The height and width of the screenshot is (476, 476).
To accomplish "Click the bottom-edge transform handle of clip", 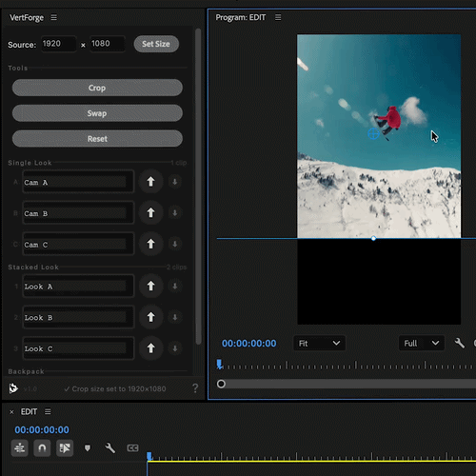I will pyautogui.click(x=373, y=238).
